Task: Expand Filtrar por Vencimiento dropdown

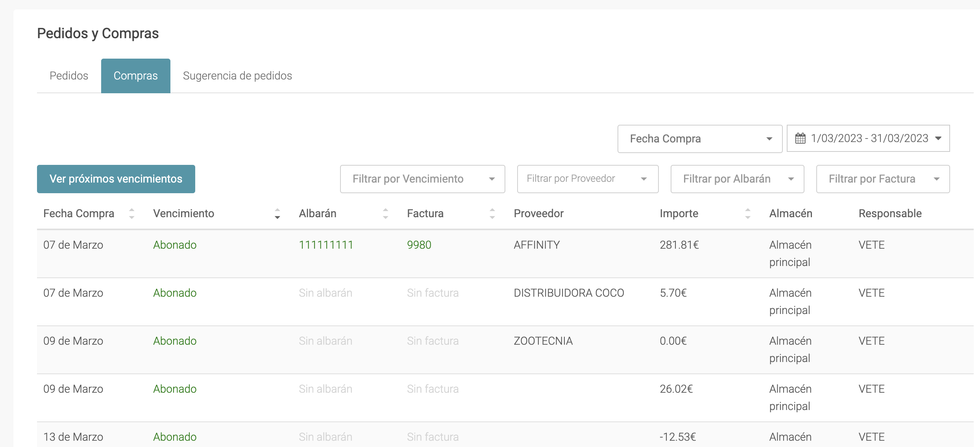Action: [422, 179]
